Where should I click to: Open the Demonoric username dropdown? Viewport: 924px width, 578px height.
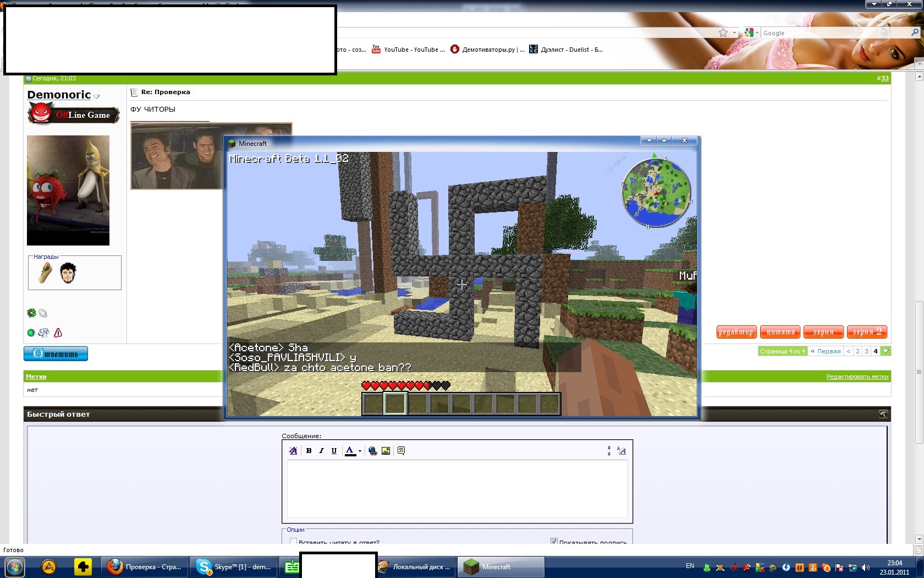[x=97, y=96]
